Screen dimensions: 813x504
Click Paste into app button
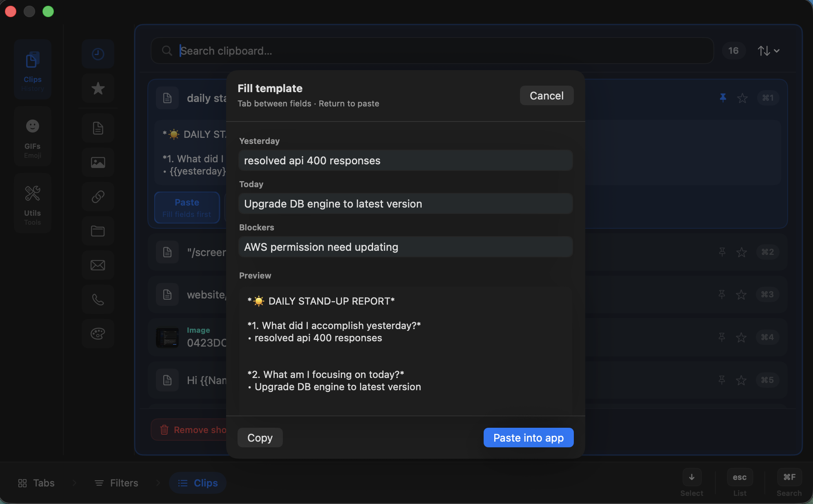click(x=529, y=438)
